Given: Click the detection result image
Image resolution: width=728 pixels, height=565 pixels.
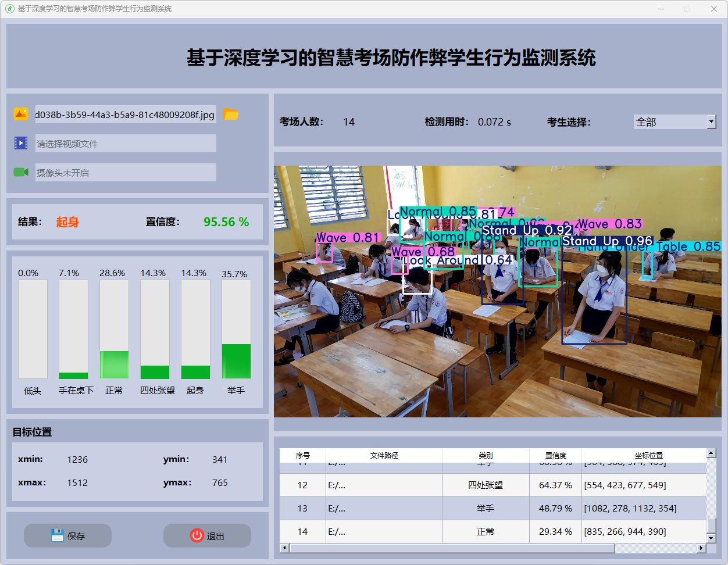Looking at the screenshot, I should pyautogui.click(x=497, y=291).
